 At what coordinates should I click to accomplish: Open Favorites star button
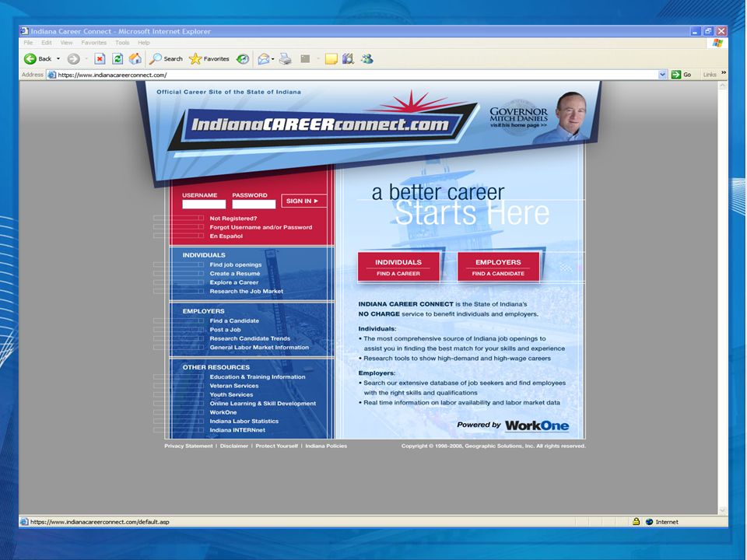point(209,58)
